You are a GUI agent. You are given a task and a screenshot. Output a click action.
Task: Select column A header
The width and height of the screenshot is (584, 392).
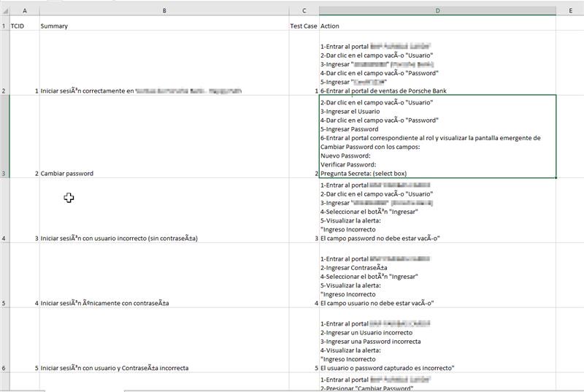(x=25, y=11)
